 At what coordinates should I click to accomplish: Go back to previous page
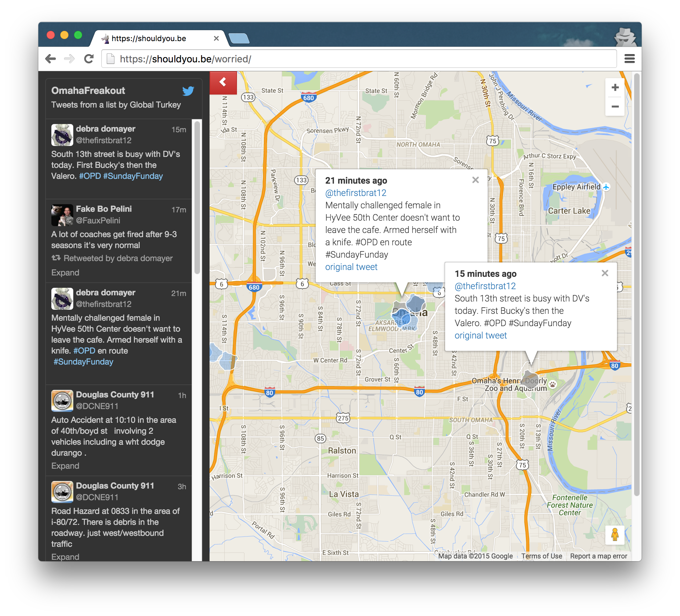51,59
